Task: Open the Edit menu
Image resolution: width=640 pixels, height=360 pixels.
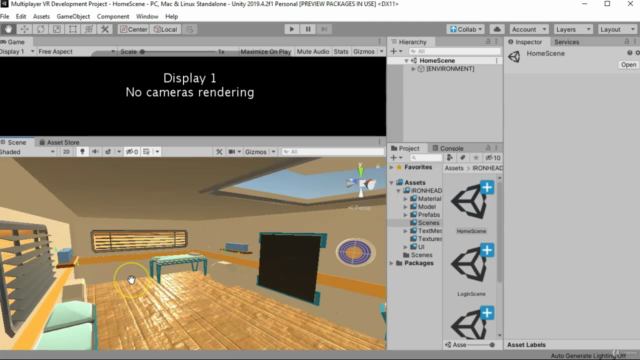Action: pyautogui.click(x=21, y=17)
